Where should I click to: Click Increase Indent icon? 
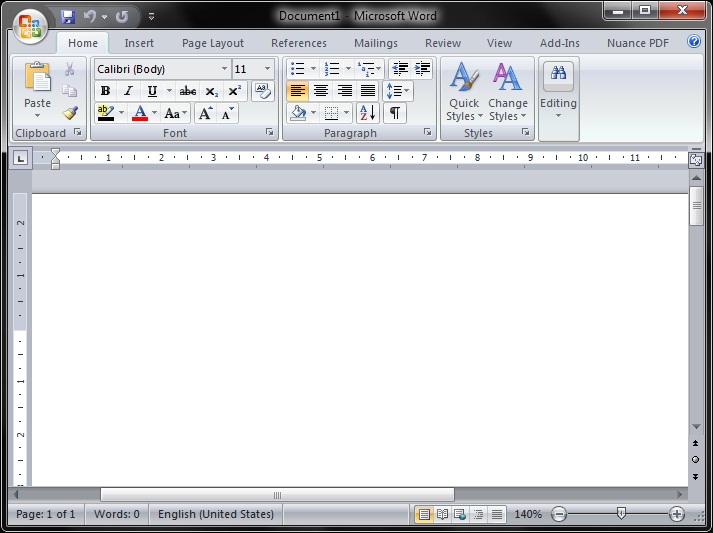coord(422,69)
